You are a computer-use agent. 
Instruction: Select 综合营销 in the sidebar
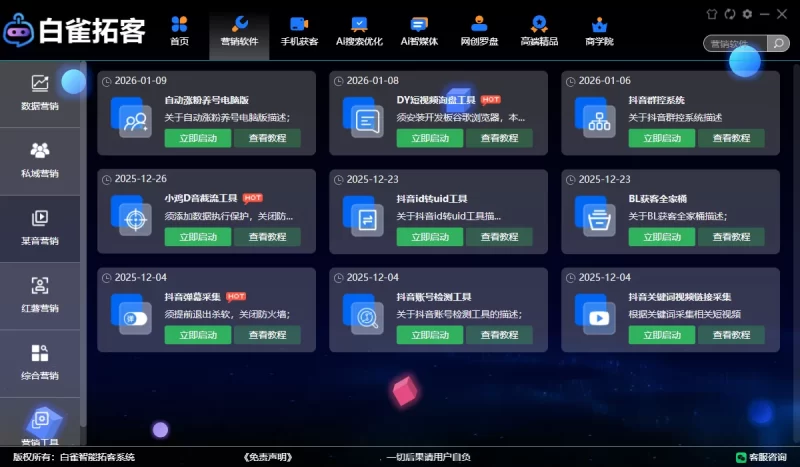coord(40,363)
